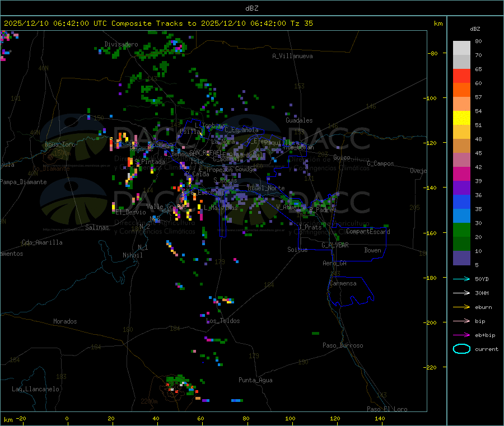Click the 'Paso_El_Loro' map label

[x=387, y=409]
